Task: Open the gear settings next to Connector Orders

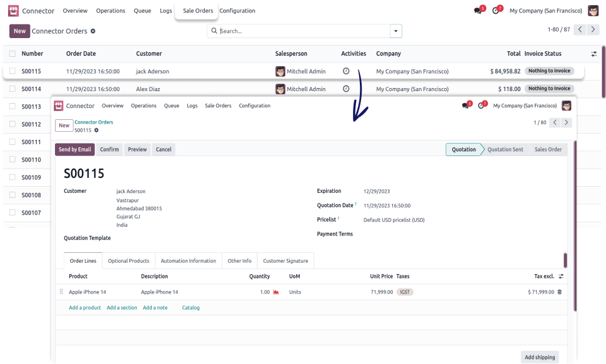Action: (92, 31)
